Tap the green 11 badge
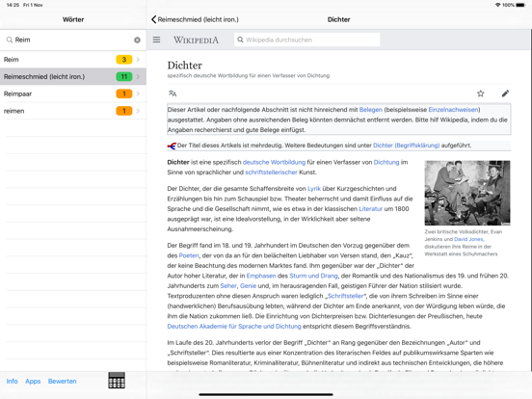Image resolution: width=532 pixels, height=399 pixels. coord(124,77)
